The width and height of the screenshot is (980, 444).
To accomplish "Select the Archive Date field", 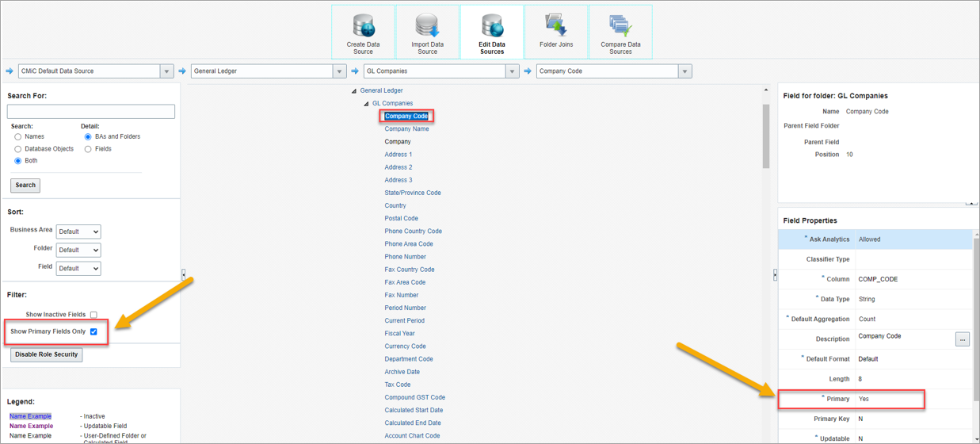I will pyautogui.click(x=402, y=372).
